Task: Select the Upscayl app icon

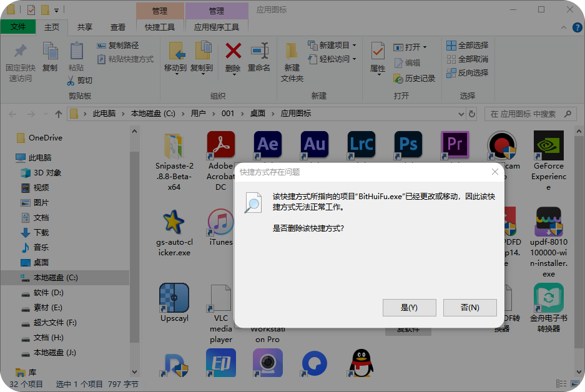Action: coord(174,298)
